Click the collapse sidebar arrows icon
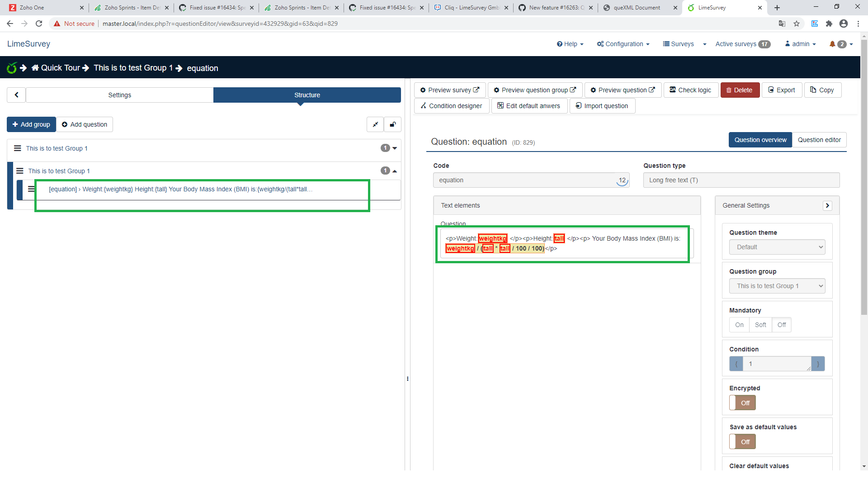This screenshot has width=868, height=479. [x=375, y=124]
